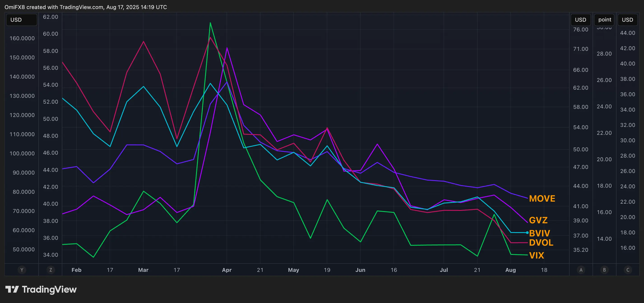The height and width of the screenshot is (303, 644).
Task: Click the A scale icon on bottom axis
Action: click(581, 270)
